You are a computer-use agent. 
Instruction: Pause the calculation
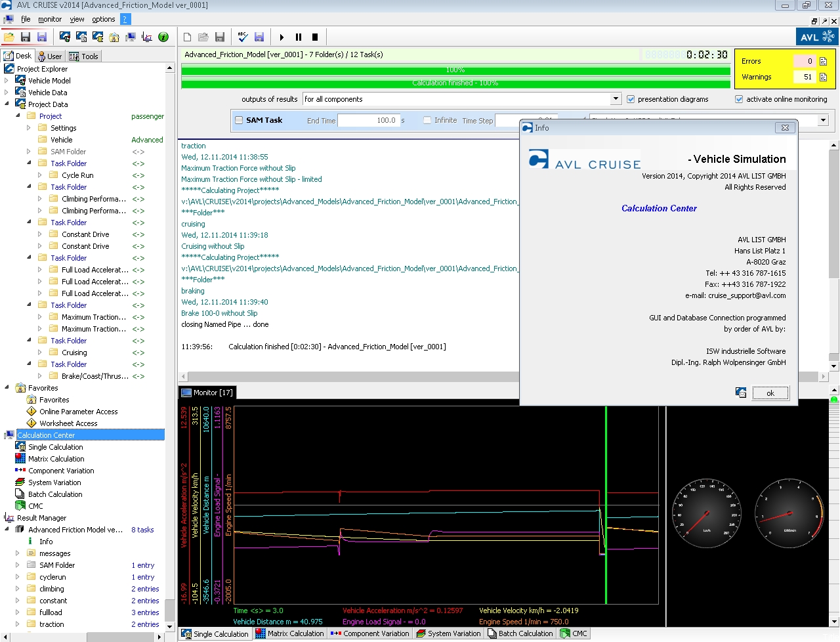(299, 37)
